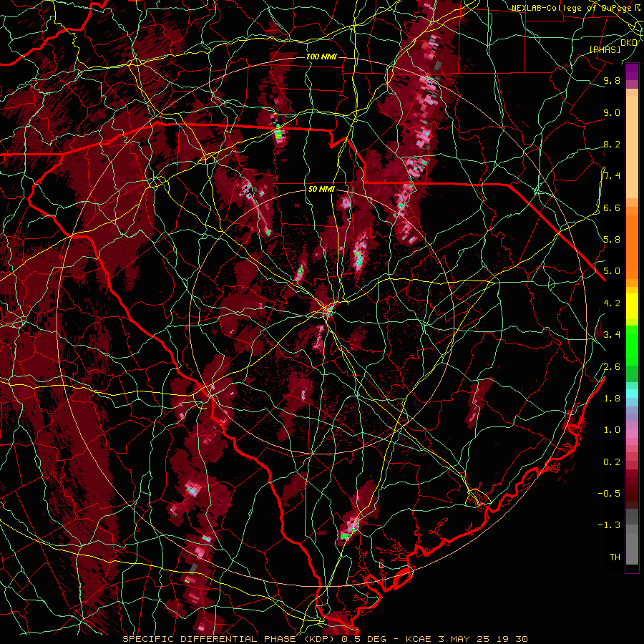Click the bright green segment of the color bar

632,345
